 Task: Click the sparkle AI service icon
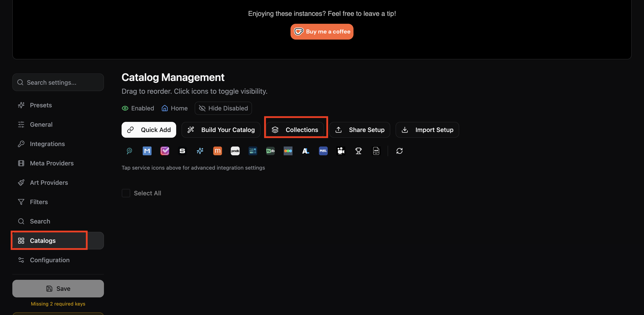click(200, 151)
